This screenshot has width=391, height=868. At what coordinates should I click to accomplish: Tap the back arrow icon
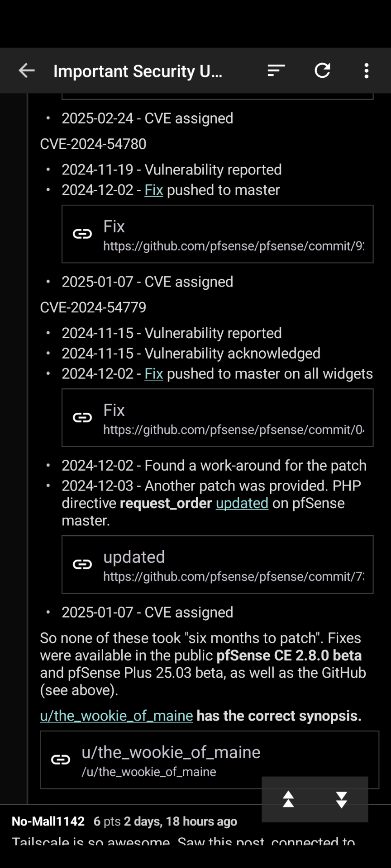pyautogui.click(x=27, y=71)
